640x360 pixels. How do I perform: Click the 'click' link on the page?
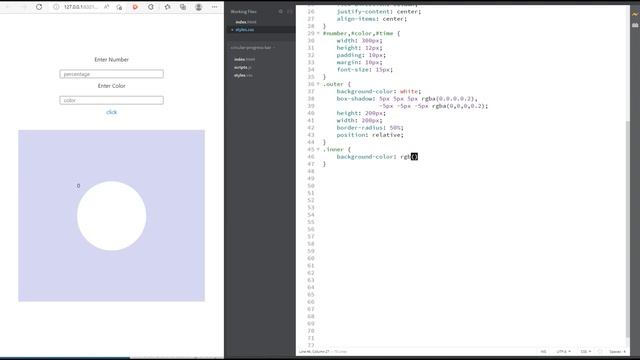click(111, 112)
